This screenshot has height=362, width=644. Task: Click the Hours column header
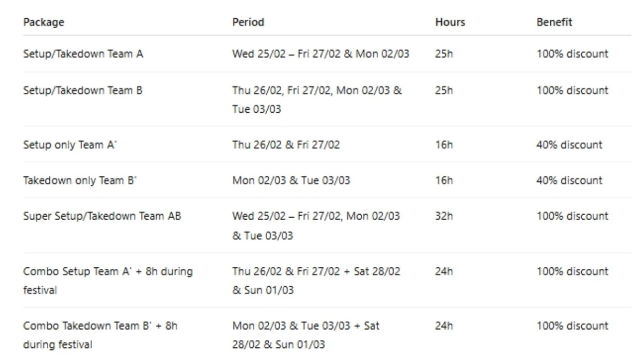coord(450,22)
